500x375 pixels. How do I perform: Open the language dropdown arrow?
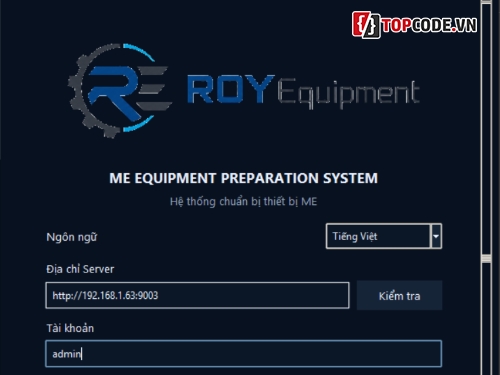(436, 236)
